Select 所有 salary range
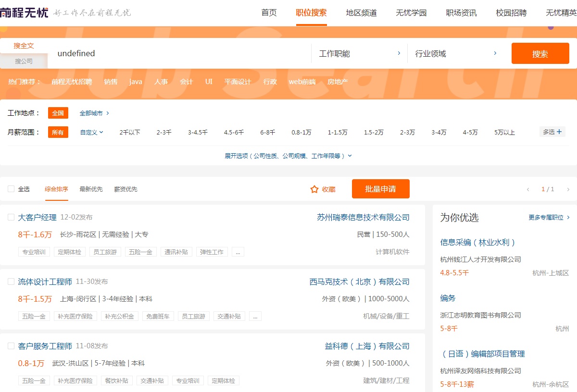The height and width of the screenshot is (392, 577). tap(58, 132)
